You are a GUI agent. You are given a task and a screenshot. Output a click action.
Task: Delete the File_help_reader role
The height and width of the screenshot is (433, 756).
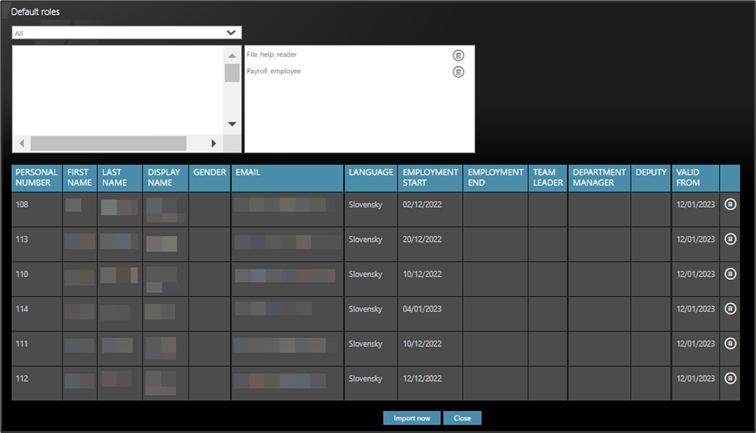coord(458,55)
